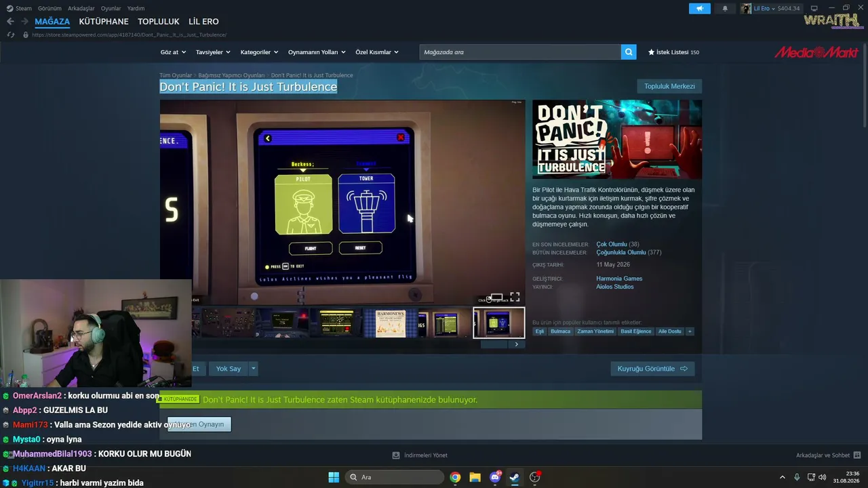Click the red close icon in the game screenshot
This screenshot has height=488, width=868.
click(401, 138)
